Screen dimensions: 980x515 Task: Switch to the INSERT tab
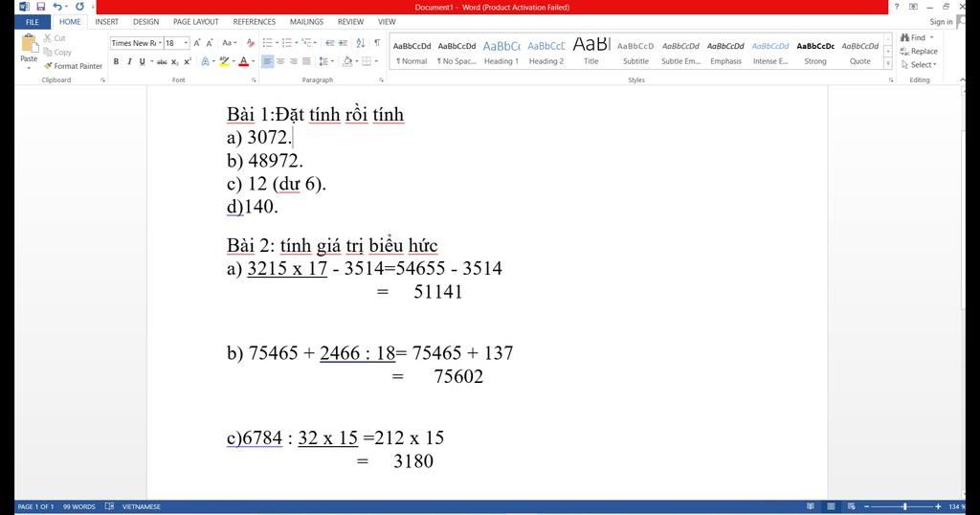(107, 22)
